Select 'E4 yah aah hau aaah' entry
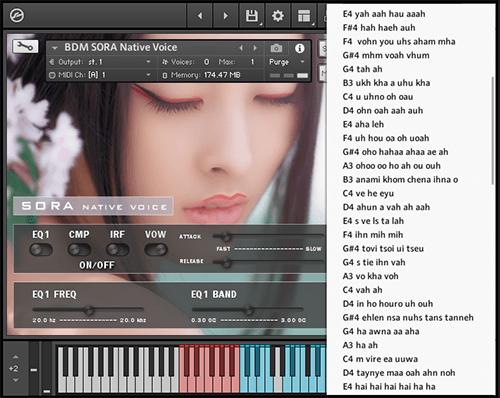 (384, 14)
